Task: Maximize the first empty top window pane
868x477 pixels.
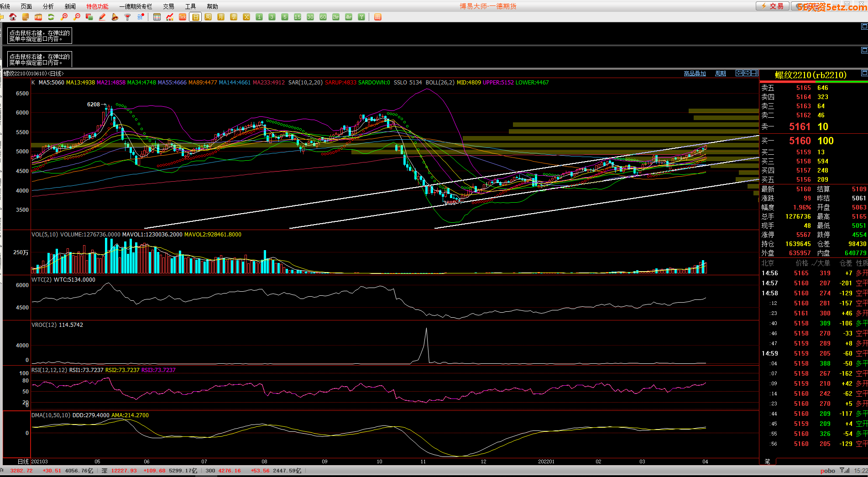Action: pyautogui.click(x=864, y=26)
